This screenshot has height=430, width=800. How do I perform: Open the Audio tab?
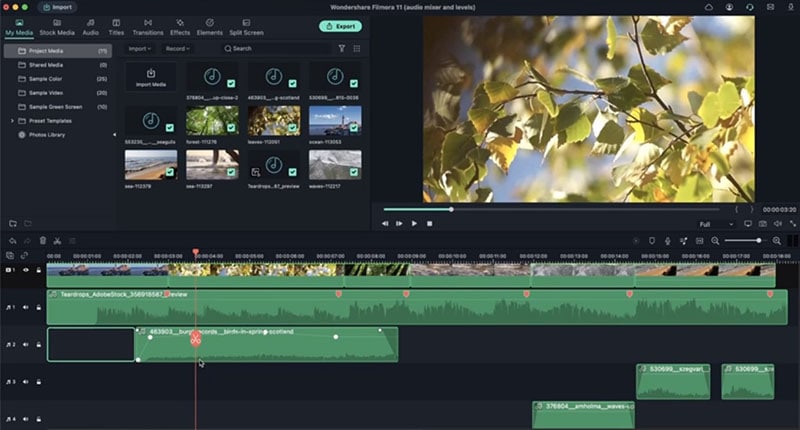pyautogui.click(x=90, y=28)
